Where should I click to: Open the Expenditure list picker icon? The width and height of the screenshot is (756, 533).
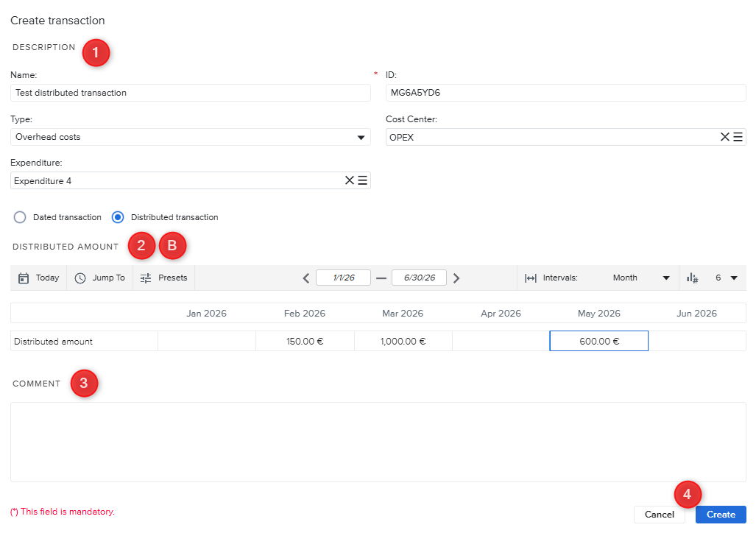363,180
